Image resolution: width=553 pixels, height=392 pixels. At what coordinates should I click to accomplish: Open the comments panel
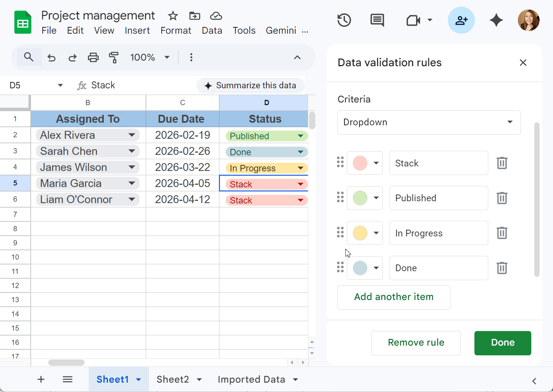pos(377,20)
